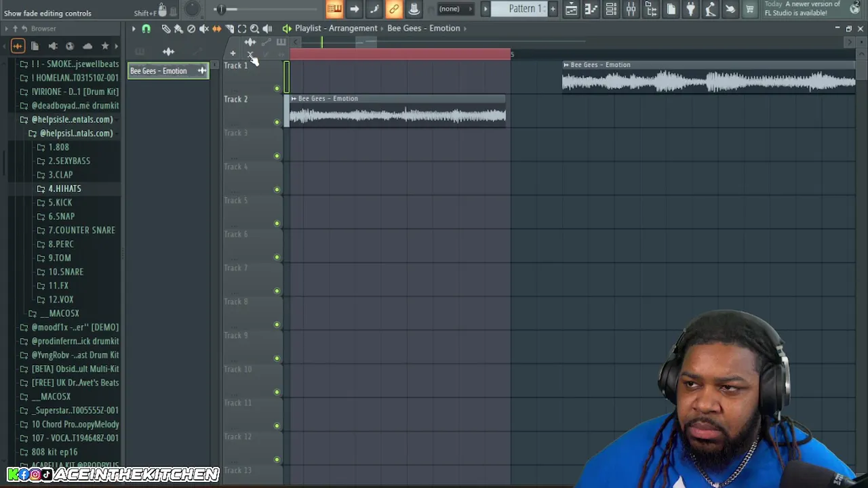
Task: Toggle pattern/song mode piano icon
Action: click(334, 9)
